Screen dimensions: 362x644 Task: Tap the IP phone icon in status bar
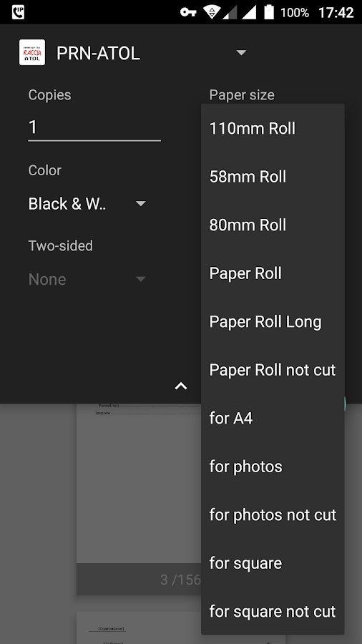coord(18,12)
